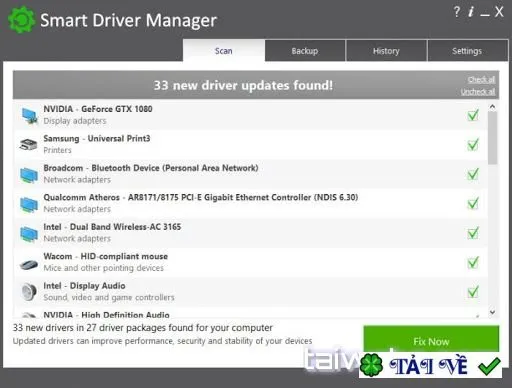The height and width of the screenshot is (388, 512).
Task: Select 'Intel - Display Audio' row text
Action: pyautogui.click(x=84, y=286)
